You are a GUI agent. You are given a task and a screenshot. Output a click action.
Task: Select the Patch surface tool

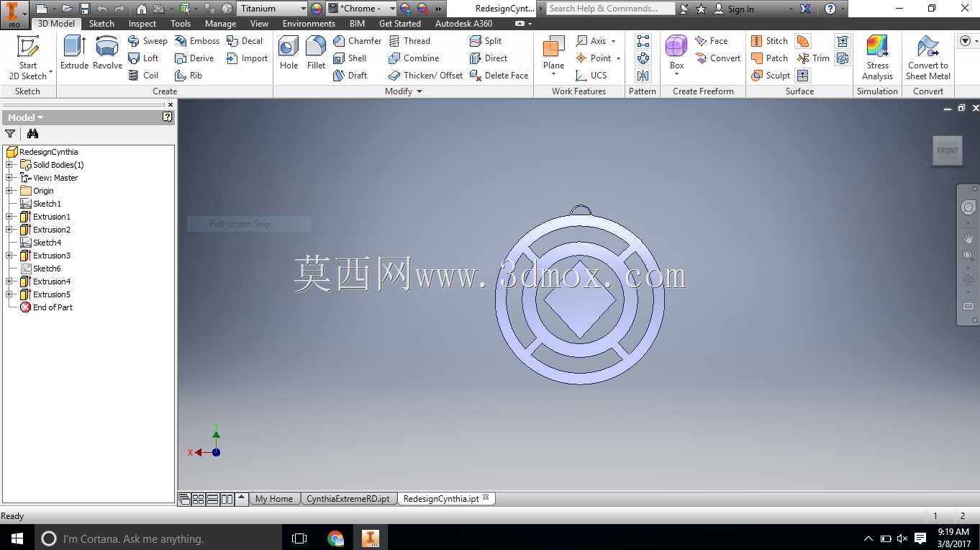coord(769,58)
